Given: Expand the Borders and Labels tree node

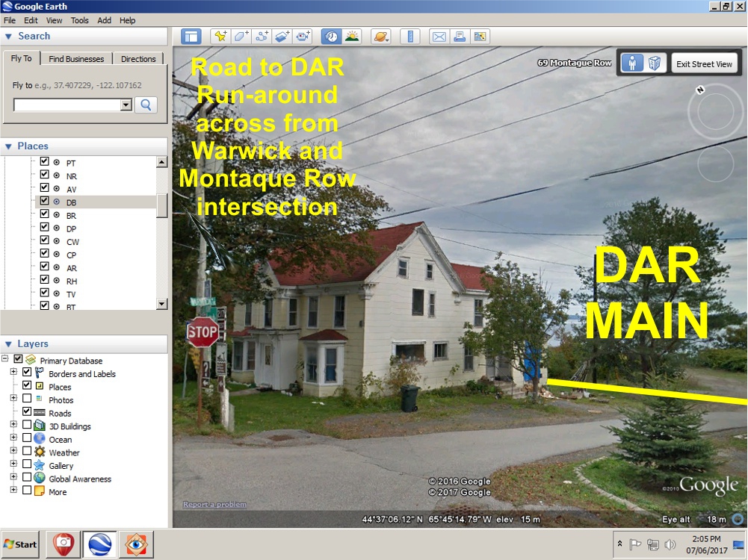Looking at the screenshot, I should click(x=13, y=373).
